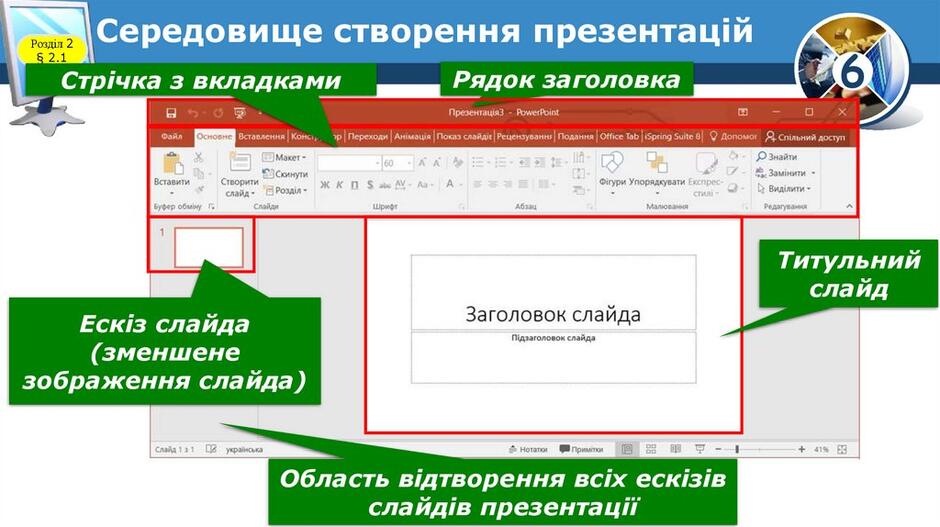Screen dimensions: 940x527
Task: Toggle align text right
Action: pyautogui.click(x=508, y=184)
